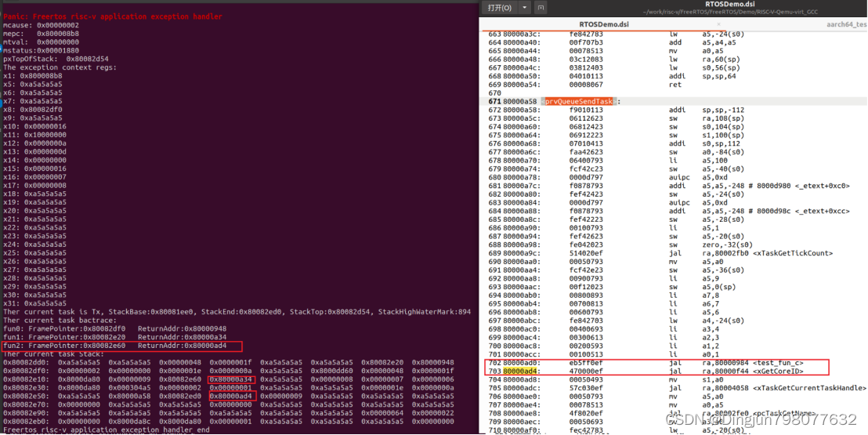868x435 pixels.
Task: Click fun2 FramePointer ReturnAddr:0x80000ad4 line
Action: 114,346
